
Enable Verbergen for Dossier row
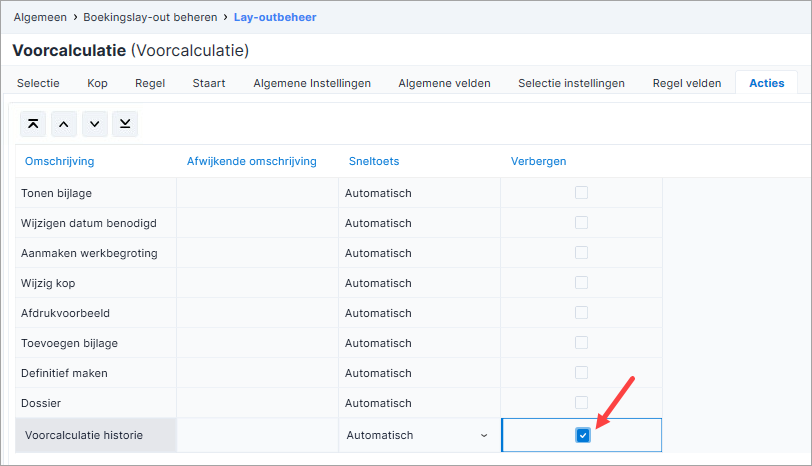tap(582, 403)
